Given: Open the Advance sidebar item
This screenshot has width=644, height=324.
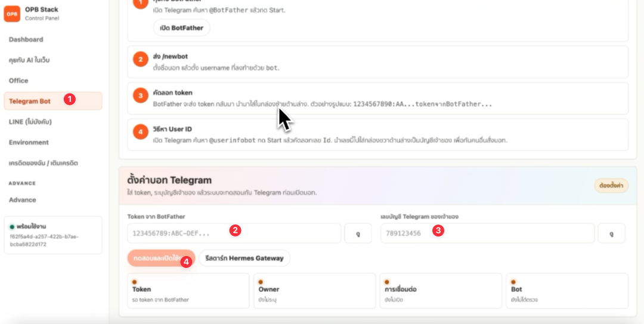Looking at the screenshot, I should [x=23, y=200].
